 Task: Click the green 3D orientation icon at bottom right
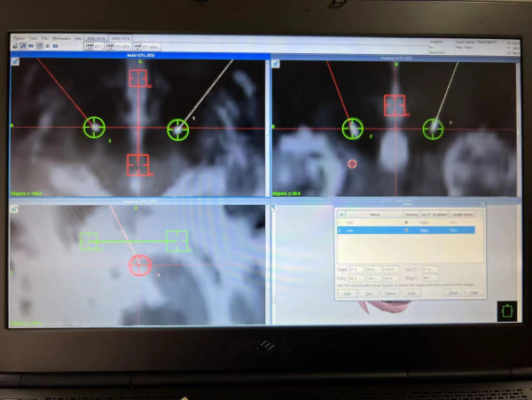(505, 310)
